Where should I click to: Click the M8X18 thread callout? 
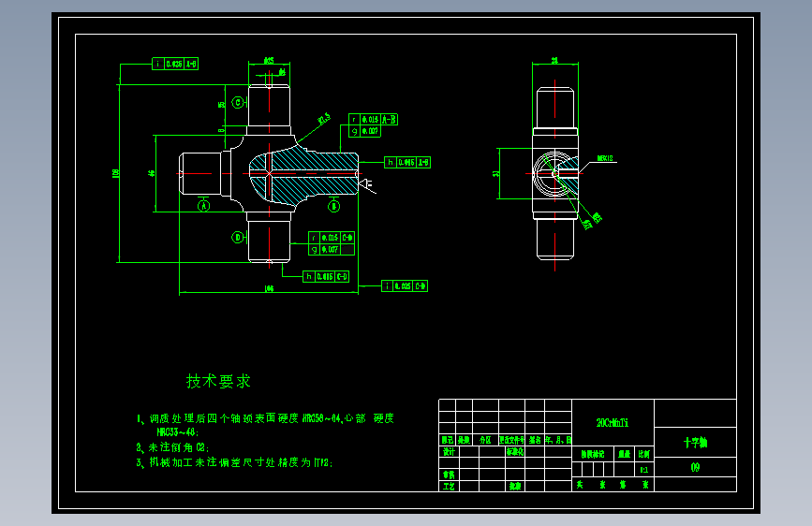(x=605, y=158)
